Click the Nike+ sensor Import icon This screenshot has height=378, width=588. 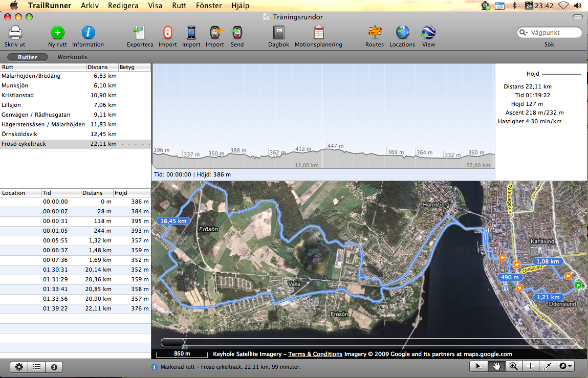[x=168, y=33]
